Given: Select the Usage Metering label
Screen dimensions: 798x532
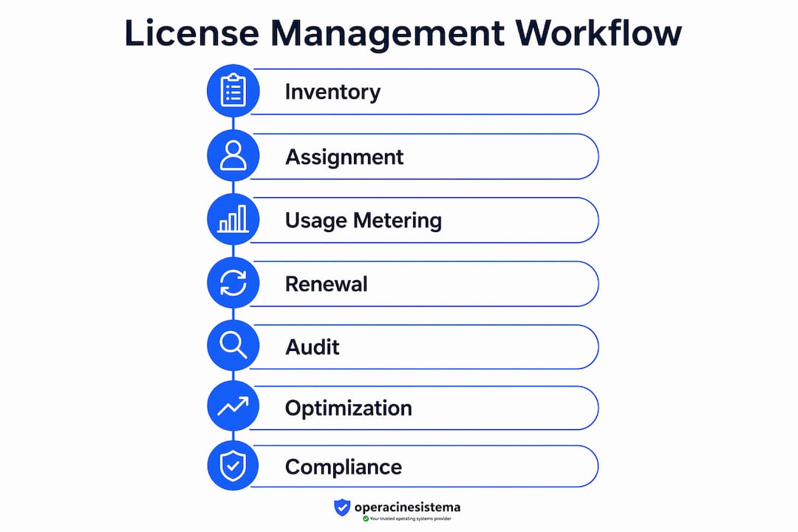Looking at the screenshot, I should point(364,220).
